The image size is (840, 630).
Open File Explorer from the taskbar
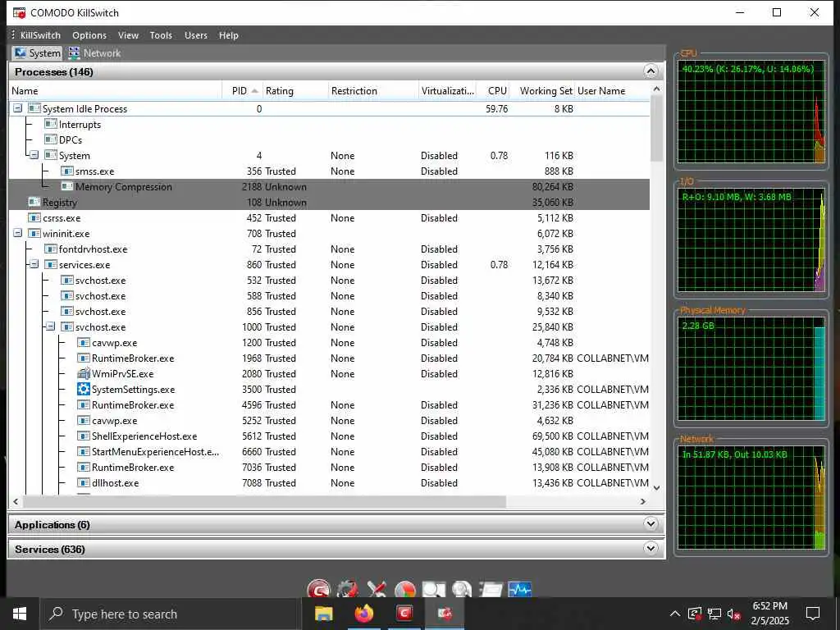tap(323, 614)
